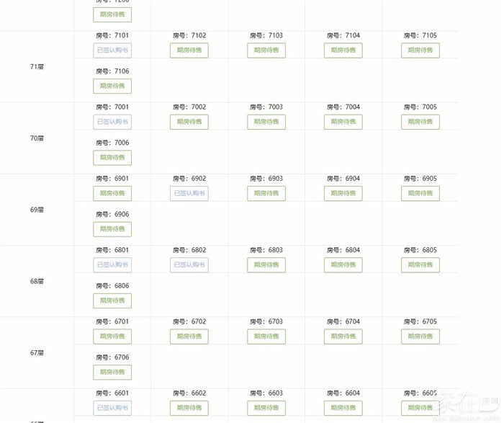
Task: Click 期房待售 button under room 7004
Action: [x=343, y=122]
